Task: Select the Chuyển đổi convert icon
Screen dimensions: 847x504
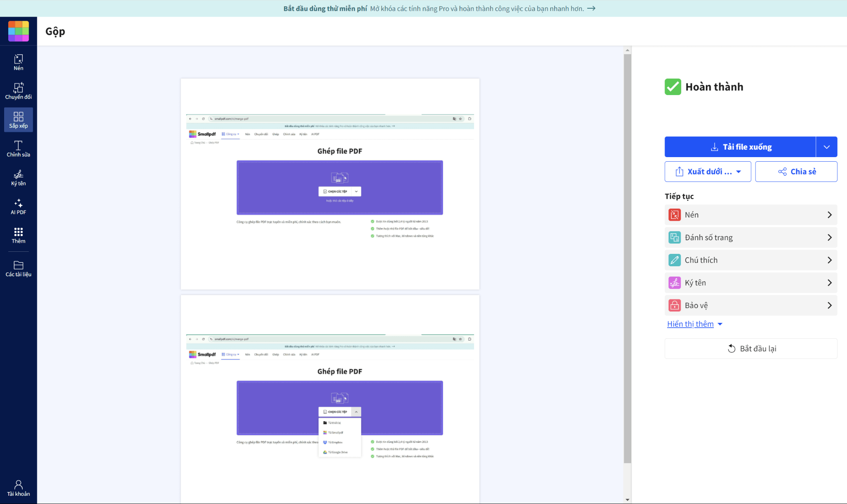Action: [x=18, y=91]
